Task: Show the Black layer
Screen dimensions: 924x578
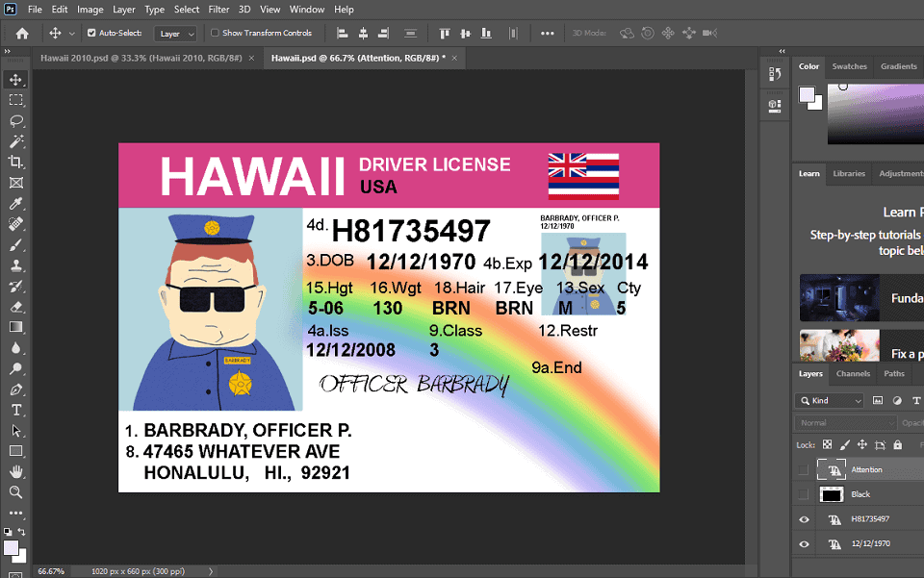Action: coord(803,494)
